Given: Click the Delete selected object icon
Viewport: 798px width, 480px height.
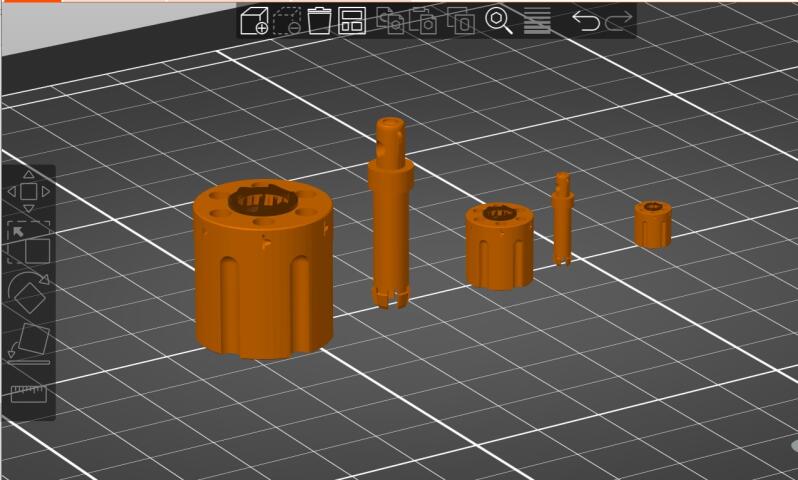Looking at the screenshot, I should [287, 21].
